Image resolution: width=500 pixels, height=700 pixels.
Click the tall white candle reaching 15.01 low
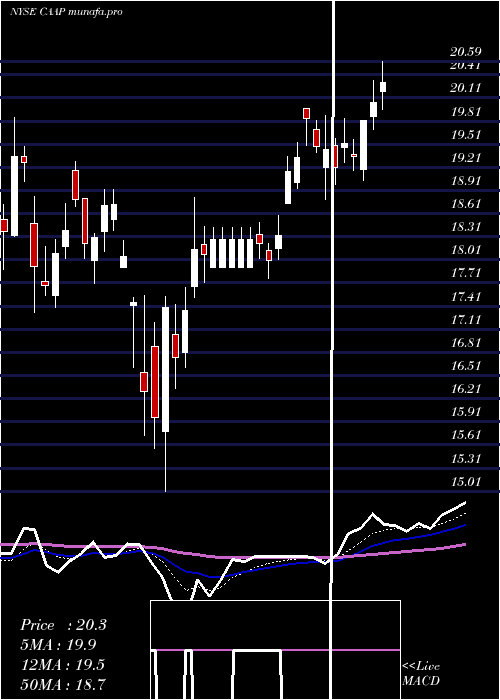tap(166, 369)
